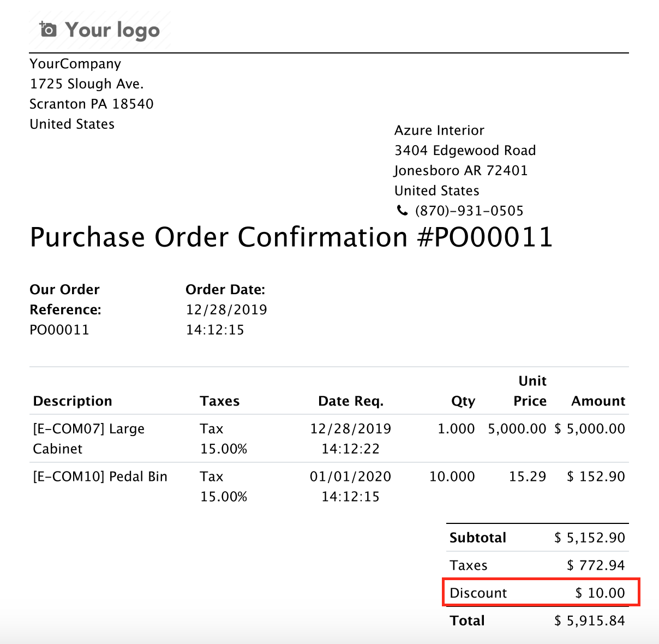The width and height of the screenshot is (659, 644).
Task: Select the [E-COM10] Pedal Bin line
Action: click(x=100, y=476)
